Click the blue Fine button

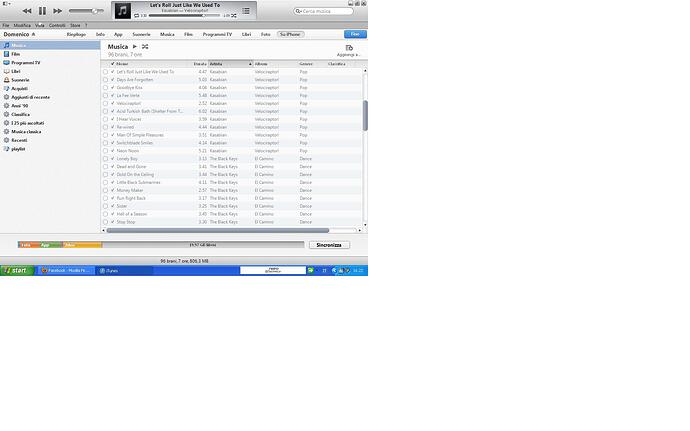pos(355,34)
